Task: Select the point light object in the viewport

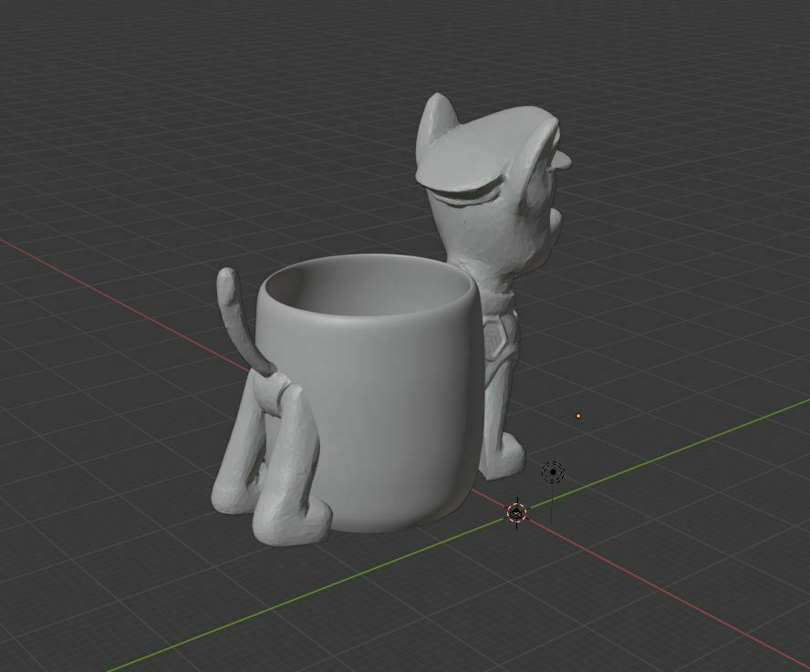Action: [x=553, y=472]
